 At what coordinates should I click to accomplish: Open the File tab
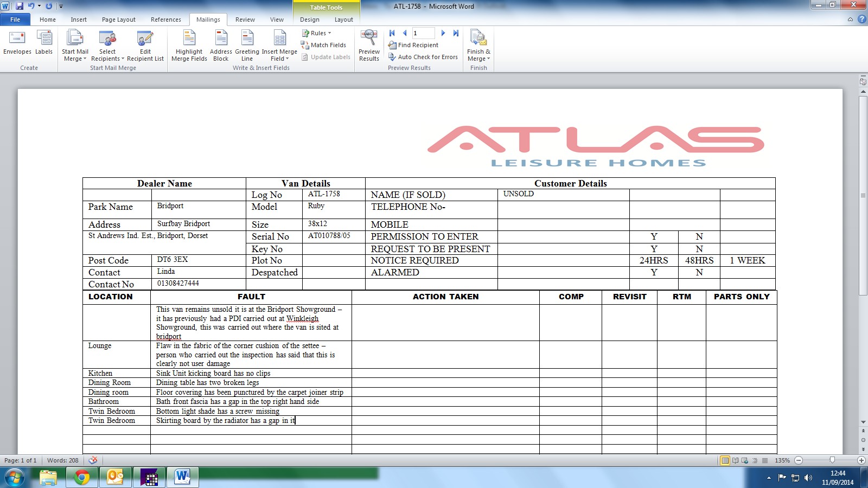pyautogui.click(x=15, y=20)
